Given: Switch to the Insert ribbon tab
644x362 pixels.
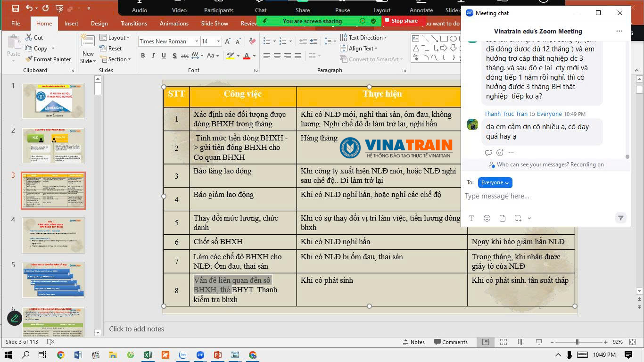Looking at the screenshot, I should tap(72, 23).
